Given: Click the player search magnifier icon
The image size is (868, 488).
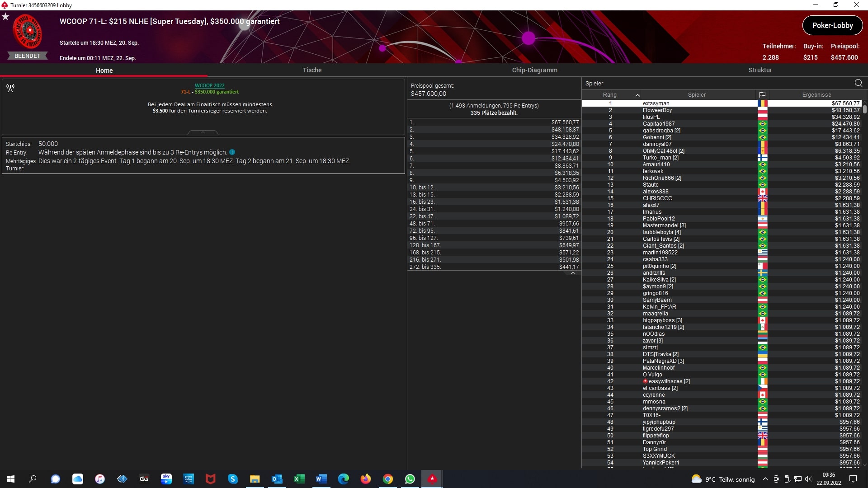Looking at the screenshot, I should [x=859, y=83].
